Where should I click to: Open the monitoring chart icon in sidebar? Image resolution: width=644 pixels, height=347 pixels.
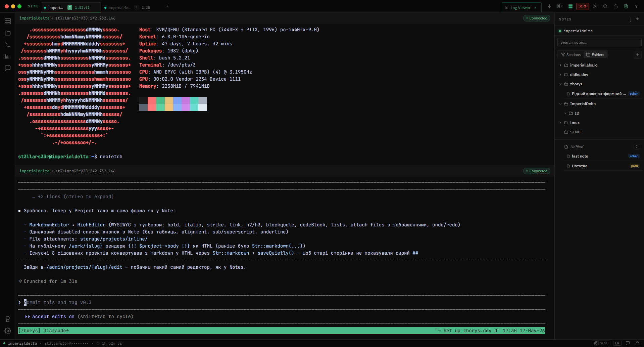coord(8,56)
